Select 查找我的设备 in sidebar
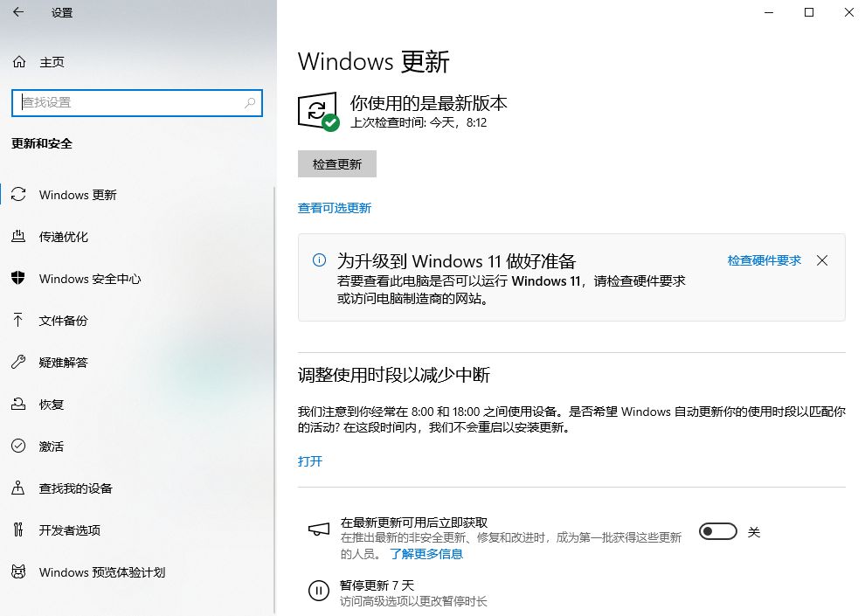This screenshot has width=865, height=616. click(137, 488)
